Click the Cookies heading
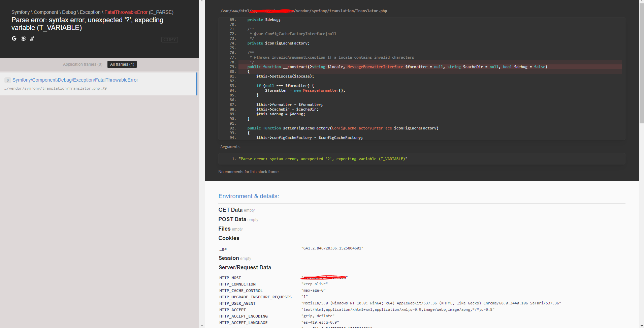This screenshot has width=644, height=328. click(x=229, y=238)
